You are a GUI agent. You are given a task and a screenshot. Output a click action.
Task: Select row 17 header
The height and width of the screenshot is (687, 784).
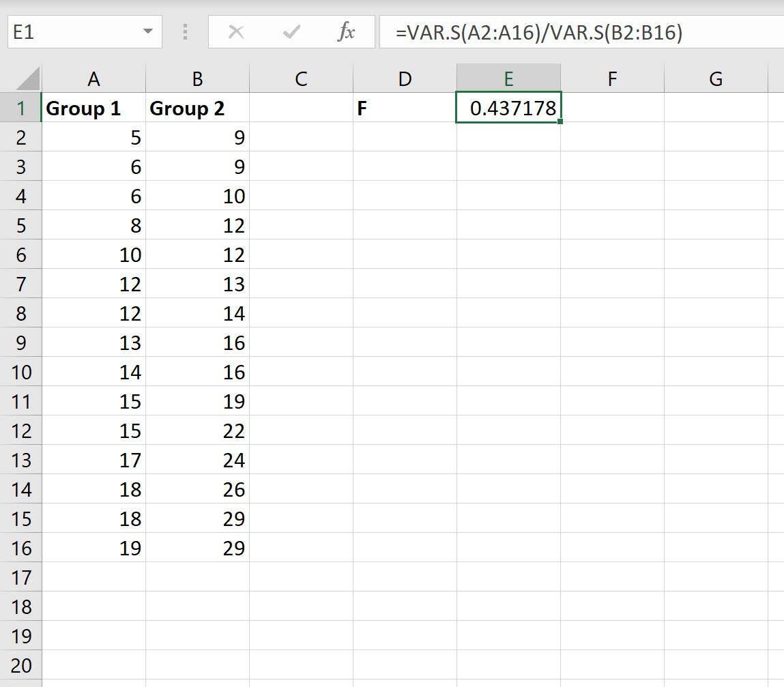tap(20, 577)
